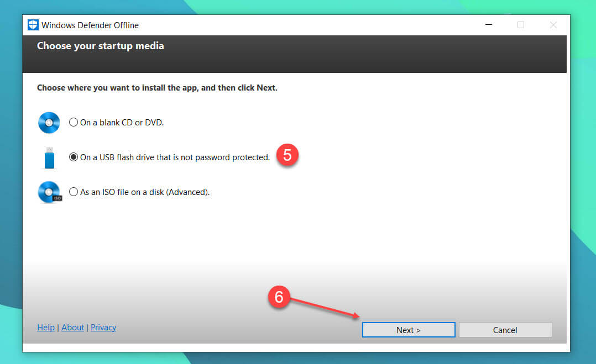This screenshot has width=596, height=364.
Task: Click the greyed-out maximize window button
Action: pos(520,25)
